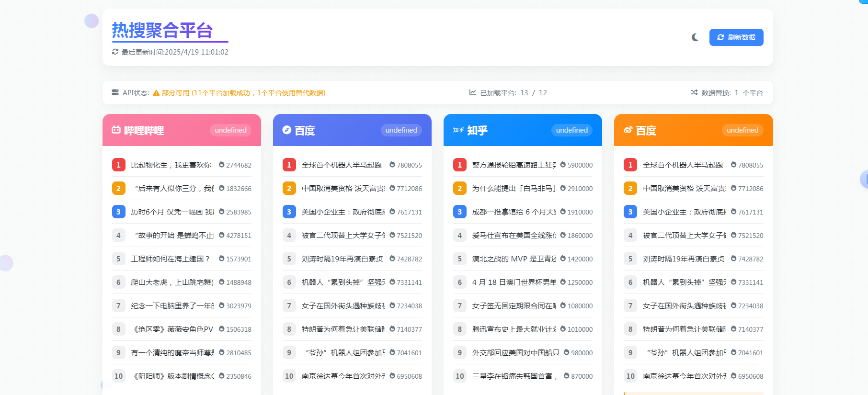Click flame icon beside 1573901
The width and height of the screenshot is (868, 395).
221,259
